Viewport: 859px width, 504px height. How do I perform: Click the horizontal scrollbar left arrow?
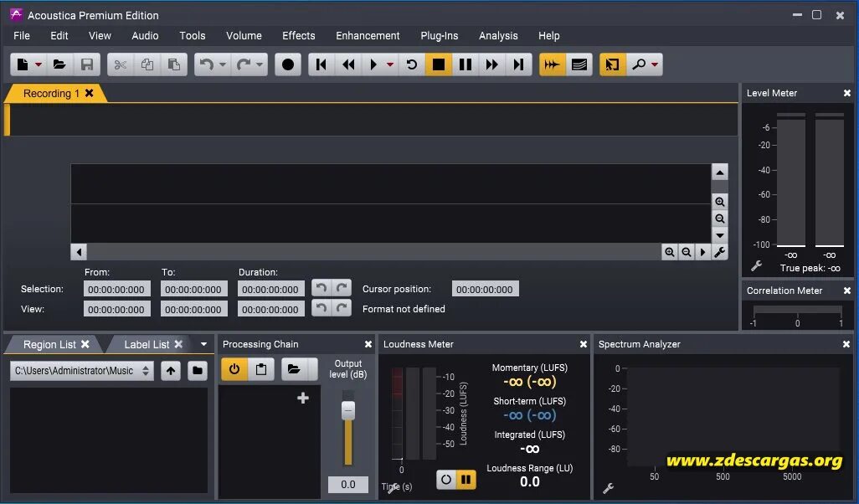tap(79, 252)
